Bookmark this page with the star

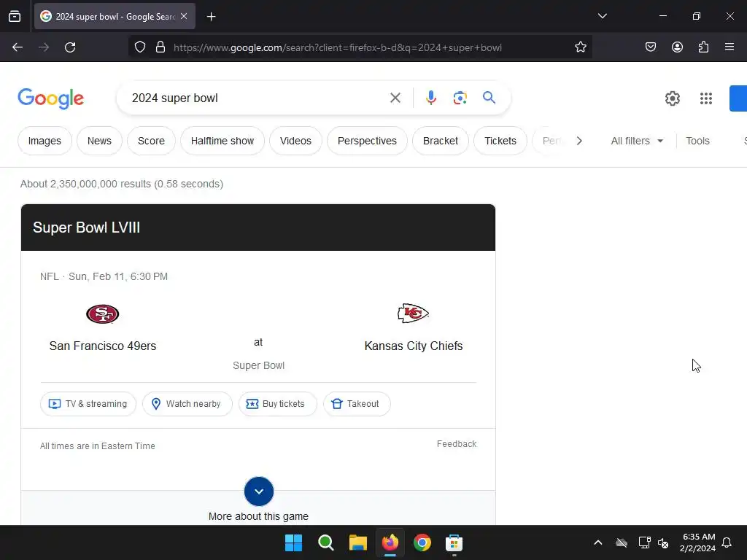(x=580, y=47)
